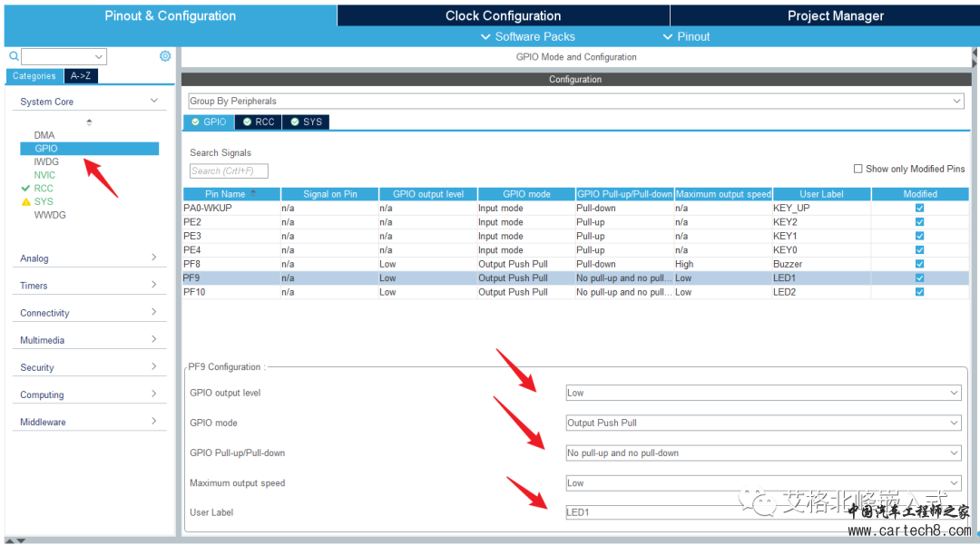Sort by Modified column header
Screen dimensions: 980x545
pyautogui.click(x=920, y=194)
